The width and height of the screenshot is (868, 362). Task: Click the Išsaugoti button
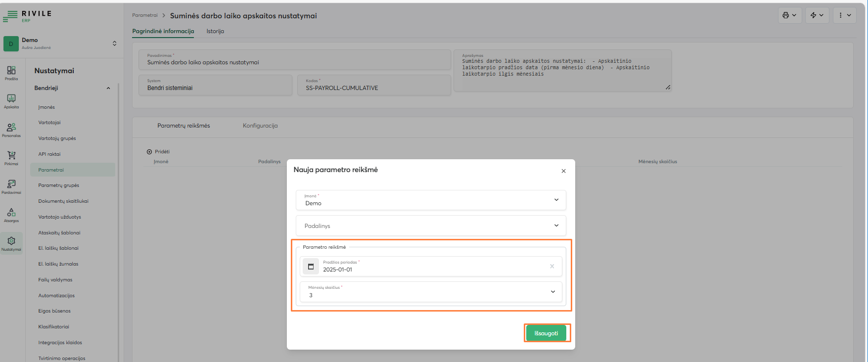click(x=546, y=333)
